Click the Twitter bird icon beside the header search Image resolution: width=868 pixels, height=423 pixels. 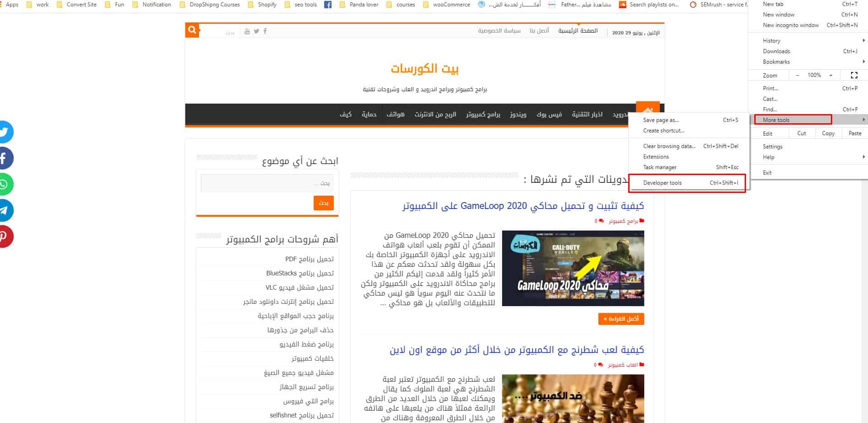coord(256,31)
